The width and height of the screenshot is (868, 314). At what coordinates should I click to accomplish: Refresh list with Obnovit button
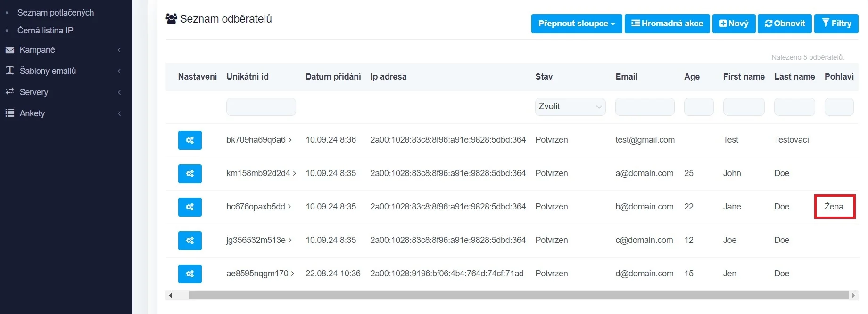click(785, 24)
